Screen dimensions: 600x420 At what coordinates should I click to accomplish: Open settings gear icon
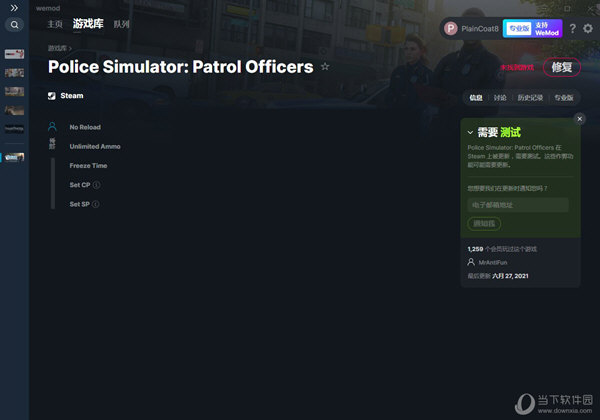click(x=588, y=28)
